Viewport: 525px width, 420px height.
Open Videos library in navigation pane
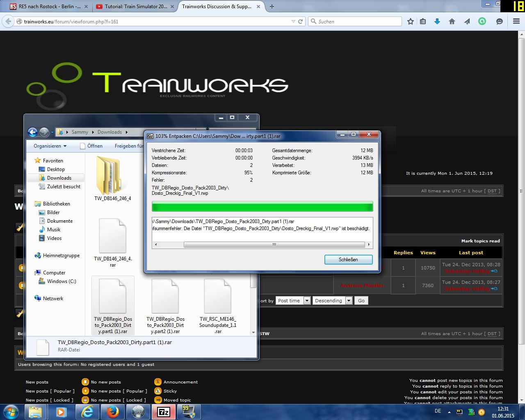[54, 238]
